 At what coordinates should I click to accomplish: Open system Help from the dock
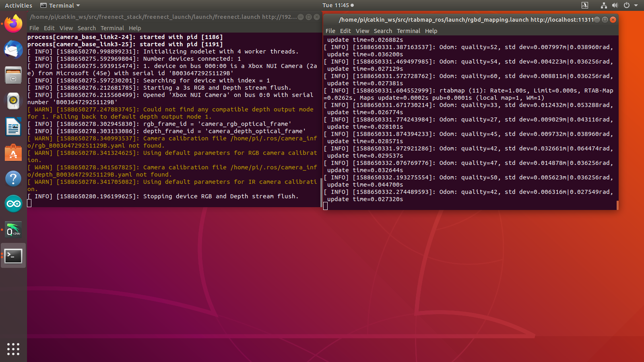click(13, 178)
